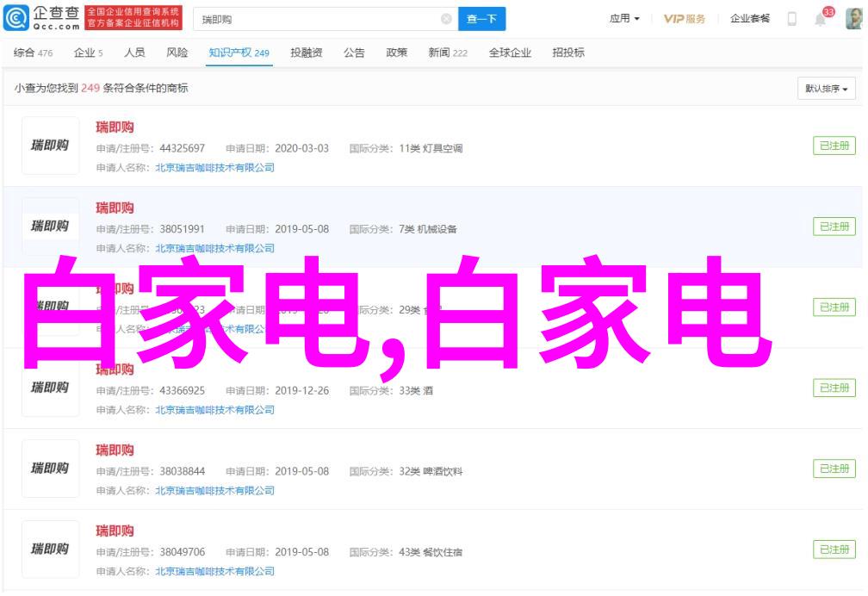Click 已注册 badge for 32类 啤酒饮料
The height and width of the screenshot is (596, 868).
click(x=834, y=469)
